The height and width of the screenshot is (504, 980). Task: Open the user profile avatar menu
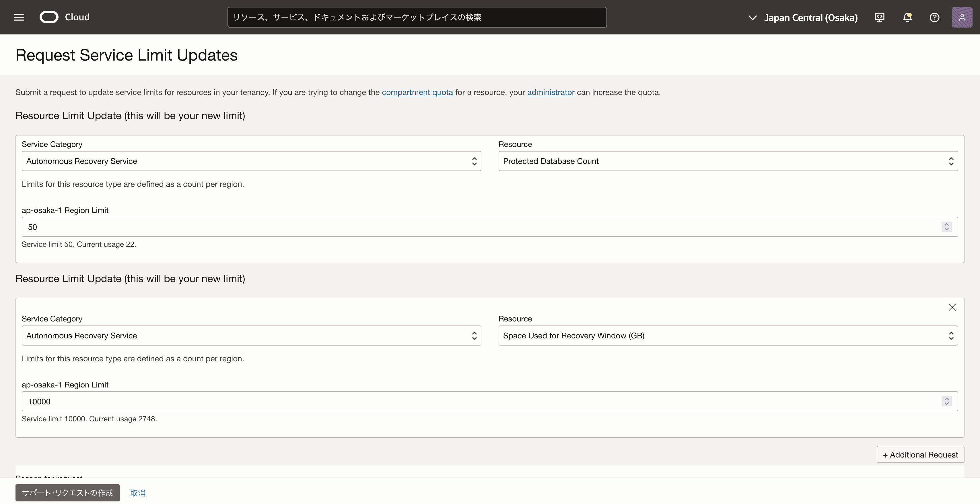[x=962, y=17]
